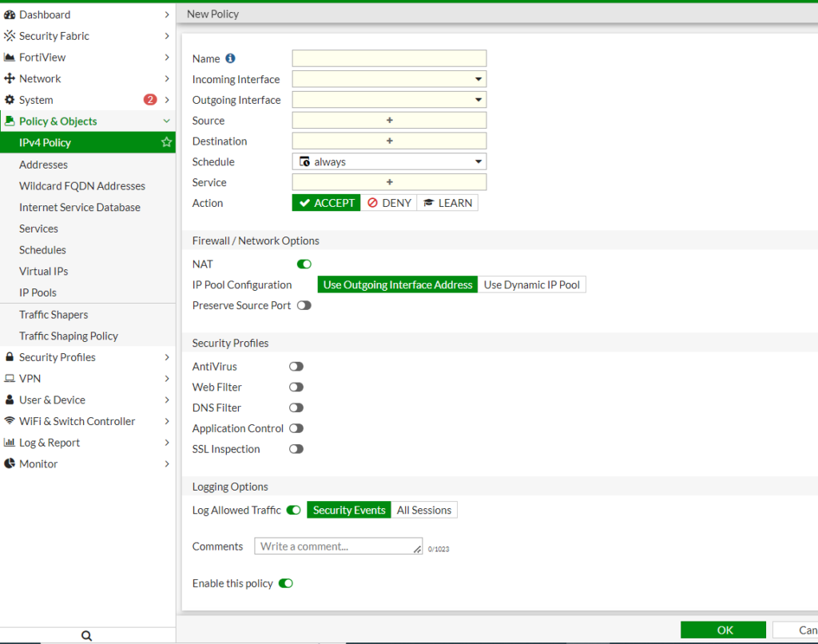Expand the Security Fabric chevron
818x644 pixels.
pyautogui.click(x=167, y=36)
